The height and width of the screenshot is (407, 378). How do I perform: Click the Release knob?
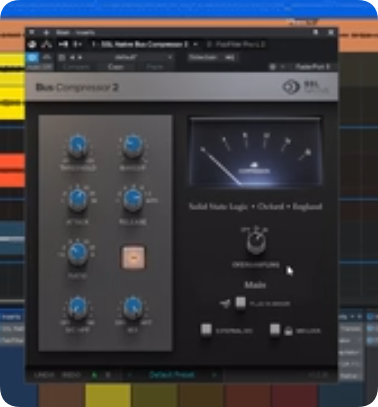(133, 199)
